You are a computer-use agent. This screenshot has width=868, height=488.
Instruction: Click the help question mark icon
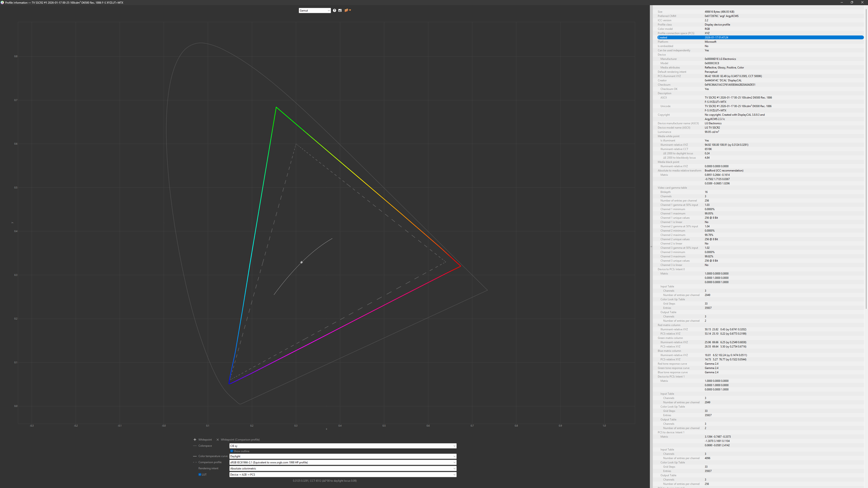click(334, 10)
